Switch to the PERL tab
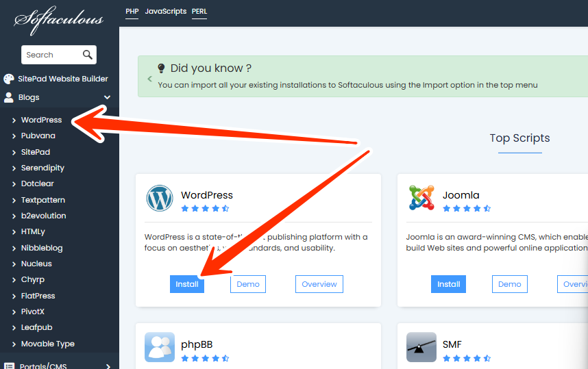 click(199, 12)
